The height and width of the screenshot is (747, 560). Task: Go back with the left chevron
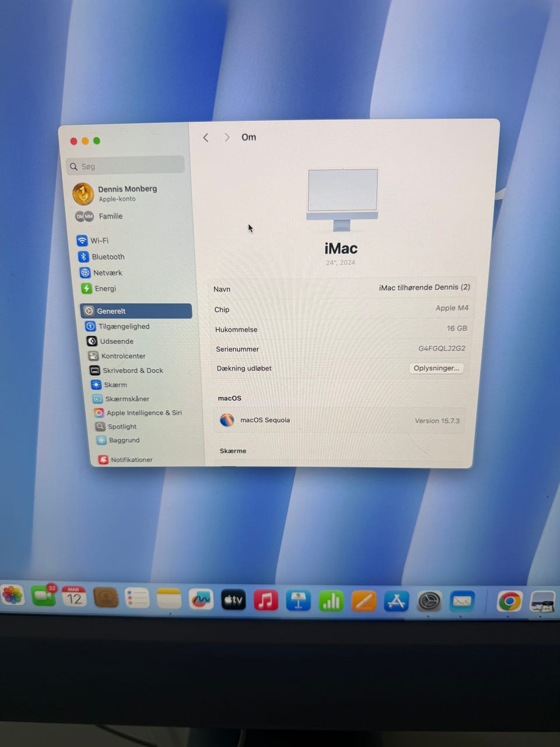(x=206, y=138)
